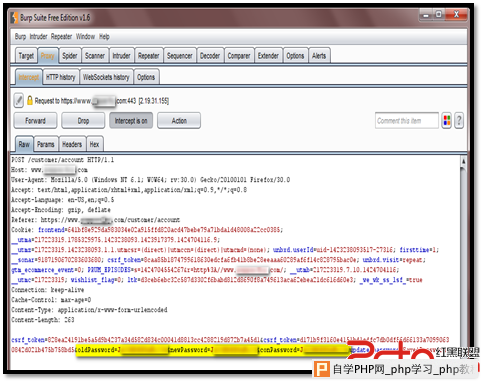Go to the Intruder tool tab

tap(121, 56)
